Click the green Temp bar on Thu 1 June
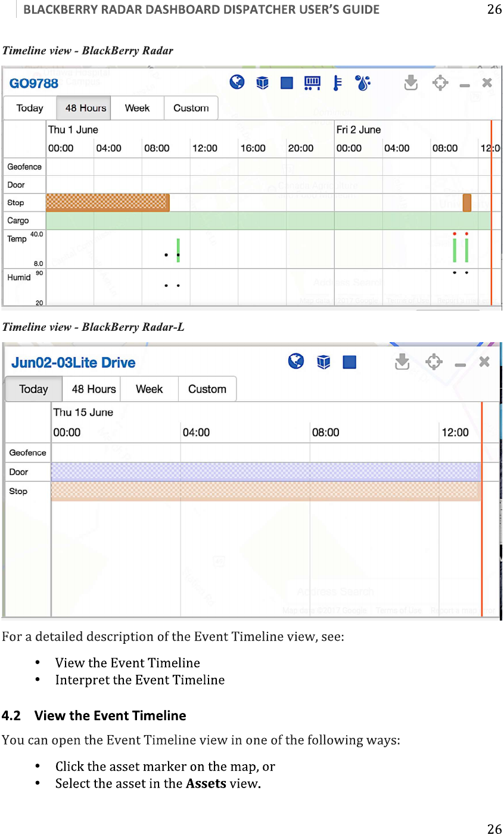This screenshot has height=834, width=504. [x=178, y=250]
